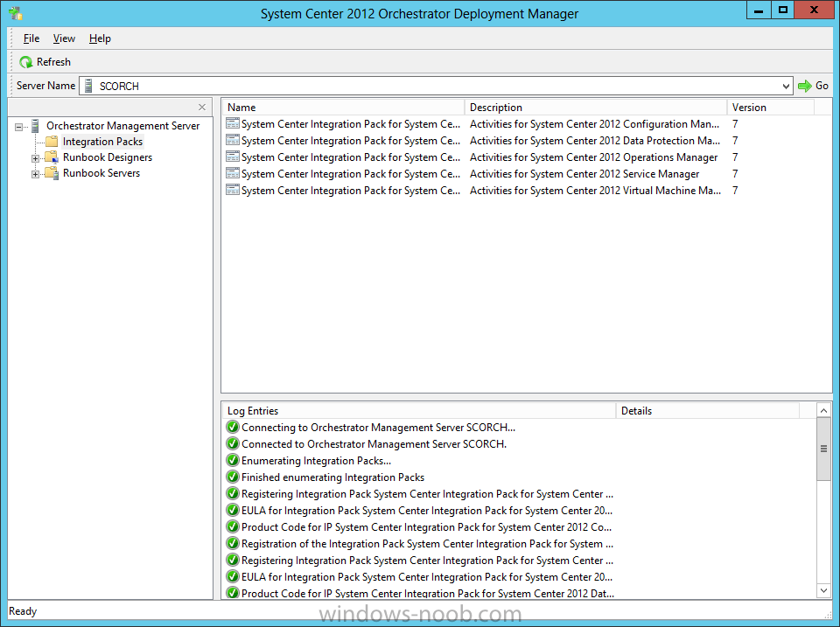Click the Runbook Designers folder icon
The height and width of the screenshot is (627, 840).
pyautogui.click(x=52, y=157)
